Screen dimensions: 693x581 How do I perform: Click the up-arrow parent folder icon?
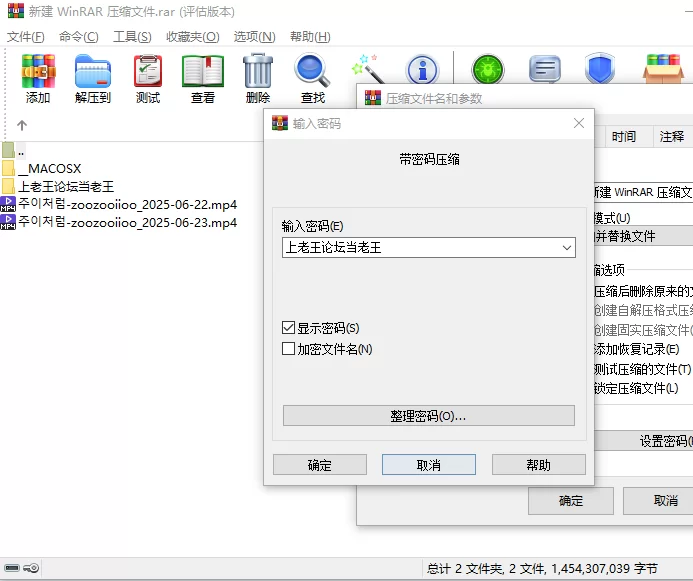pyautogui.click(x=22, y=125)
